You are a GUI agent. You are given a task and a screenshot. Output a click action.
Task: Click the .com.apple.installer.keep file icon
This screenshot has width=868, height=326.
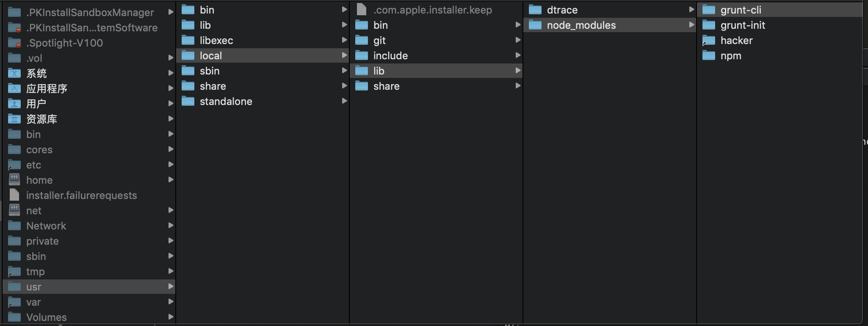click(361, 10)
